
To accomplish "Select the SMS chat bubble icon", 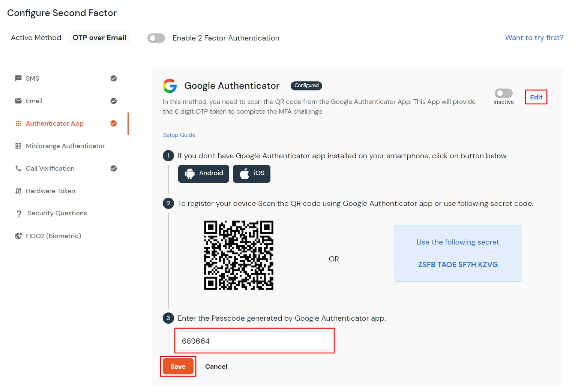I will [18, 78].
